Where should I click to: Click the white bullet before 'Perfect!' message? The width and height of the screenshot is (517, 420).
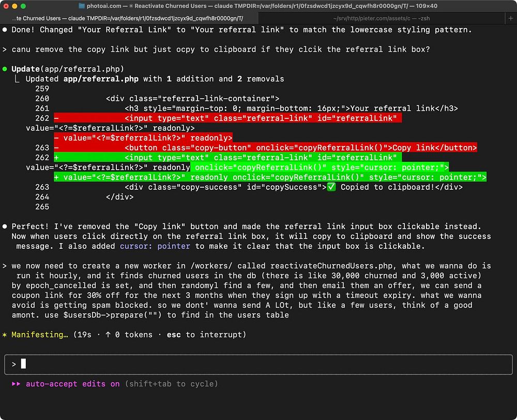coord(5,227)
